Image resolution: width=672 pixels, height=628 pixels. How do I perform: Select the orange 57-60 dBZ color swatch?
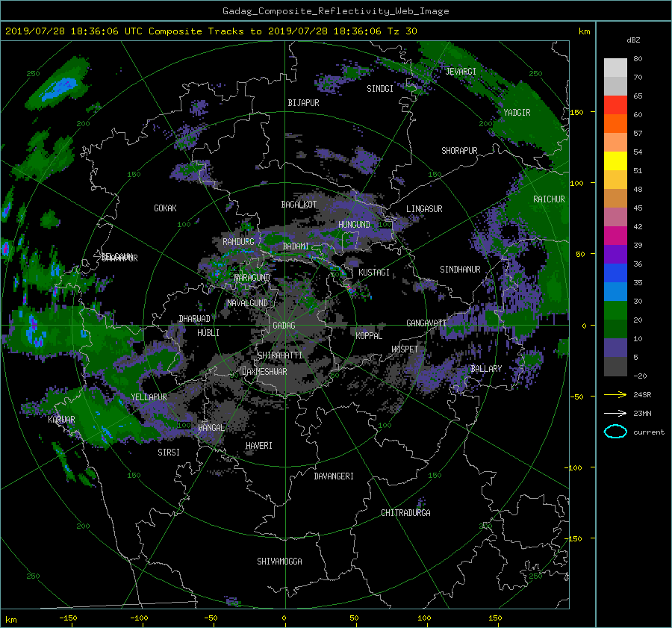point(615,124)
